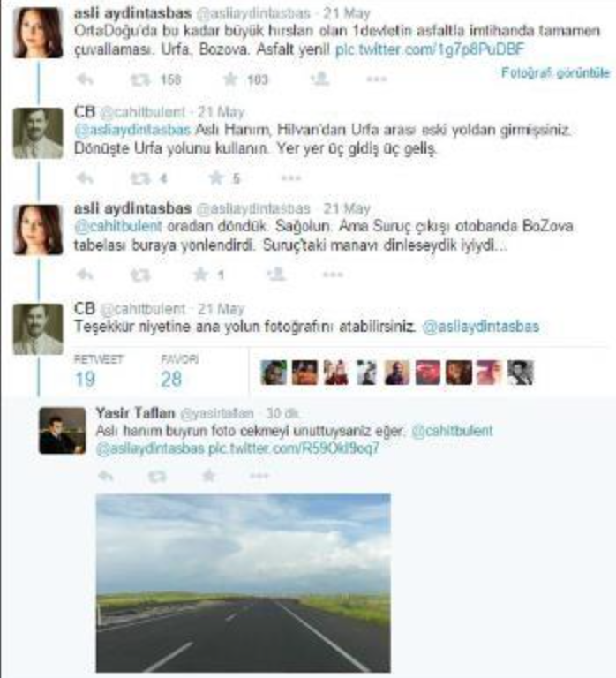
Task: Reply to Yasir Taflan's tweet
Action: [106, 477]
